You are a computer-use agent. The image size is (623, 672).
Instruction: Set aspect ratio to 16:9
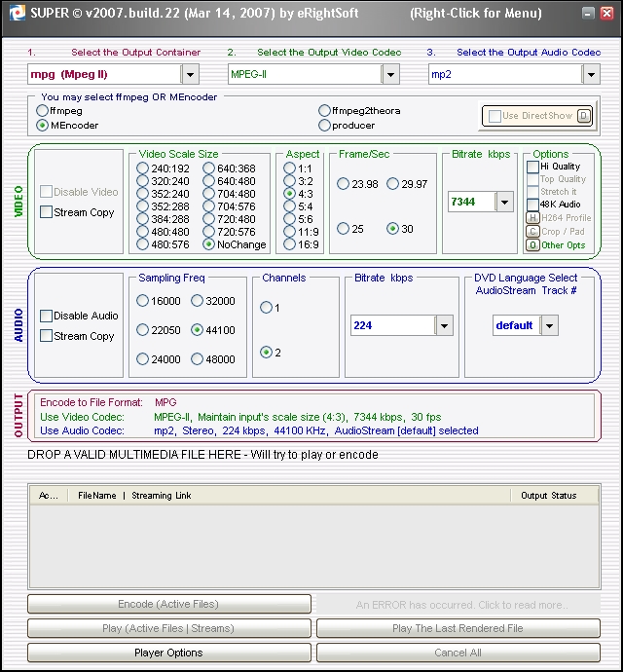point(290,244)
